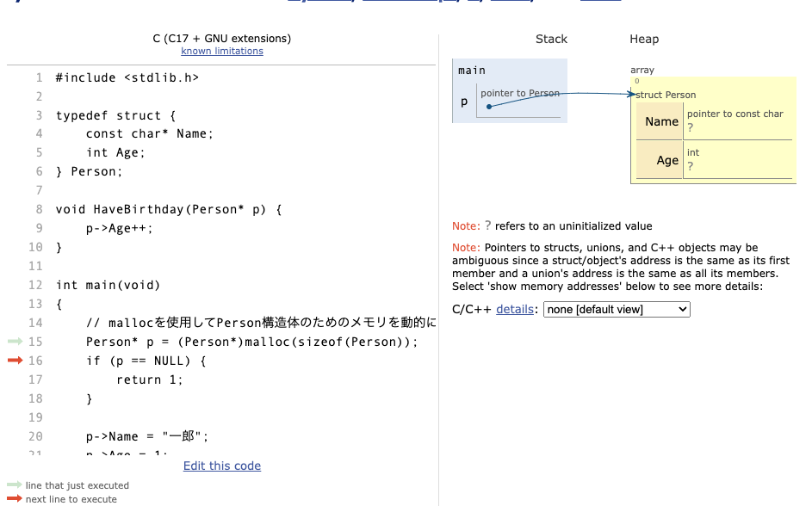Image resolution: width=812 pixels, height=506 pixels.
Task: Click the question mark in the Name field
Action: click(691, 126)
